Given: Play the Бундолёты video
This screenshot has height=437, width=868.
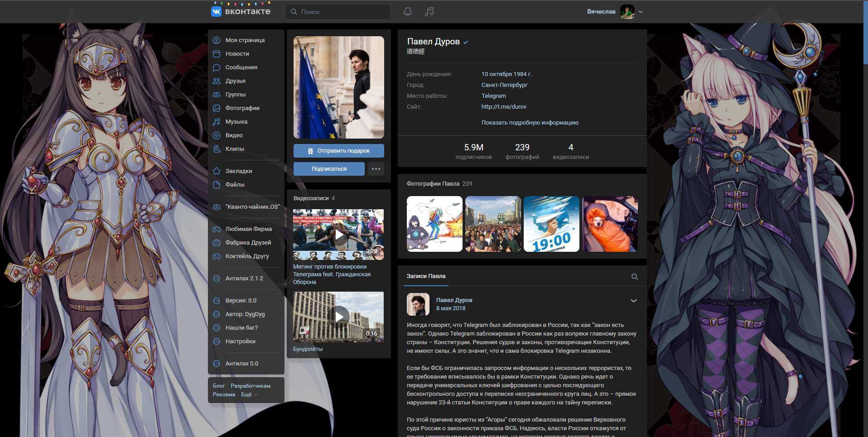Looking at the screenshot, I should click(x=338, y=317).
